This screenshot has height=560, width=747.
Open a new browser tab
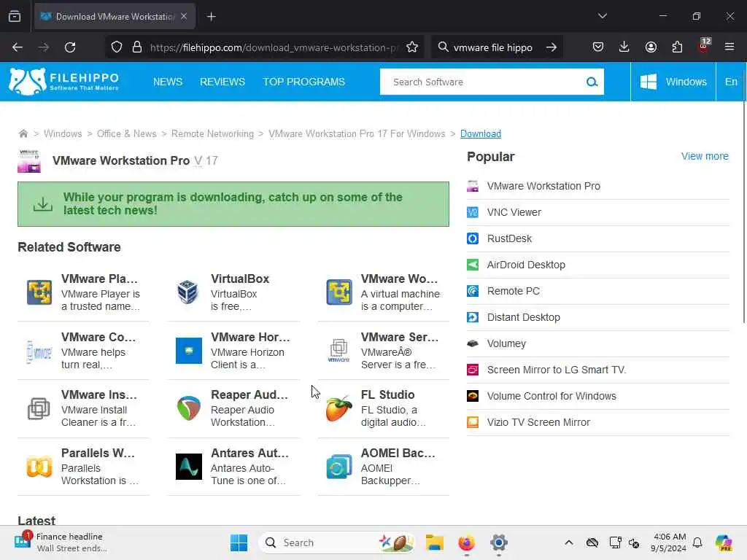[x=212, y=17]
